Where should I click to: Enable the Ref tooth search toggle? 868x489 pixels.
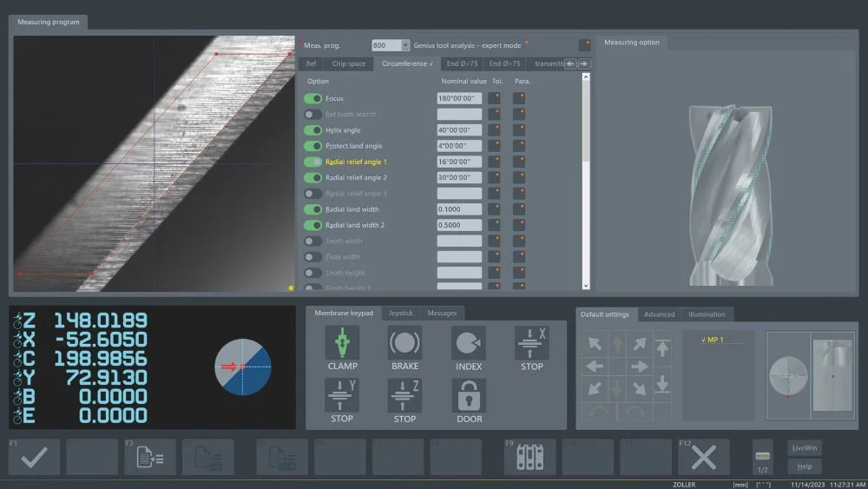click(312, 115)
